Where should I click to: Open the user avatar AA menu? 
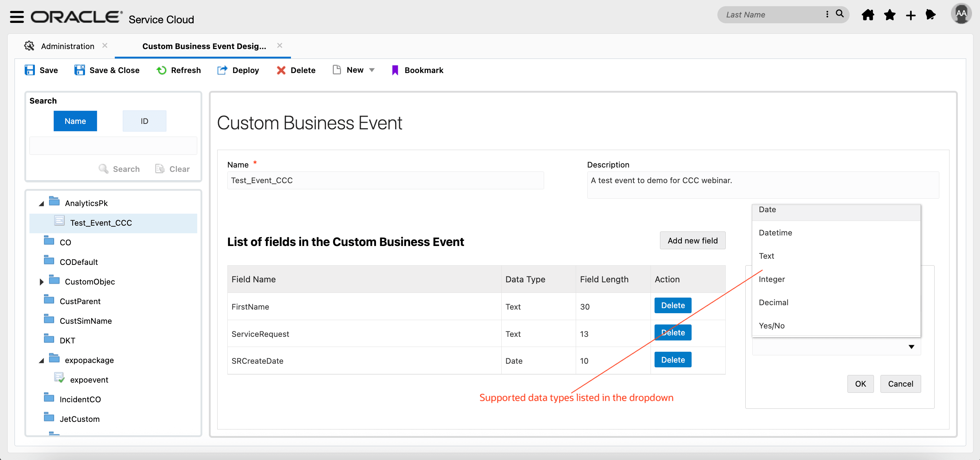coord(961,14)
